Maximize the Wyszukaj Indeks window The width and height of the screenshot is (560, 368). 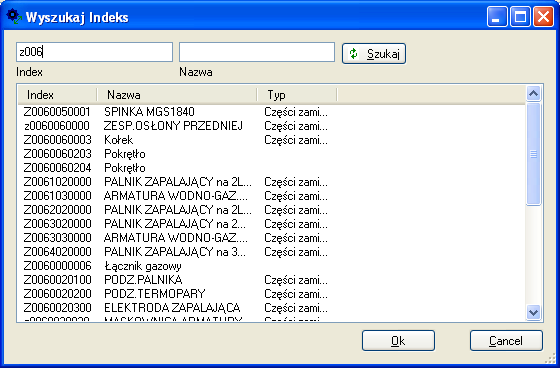pos(520,17)
